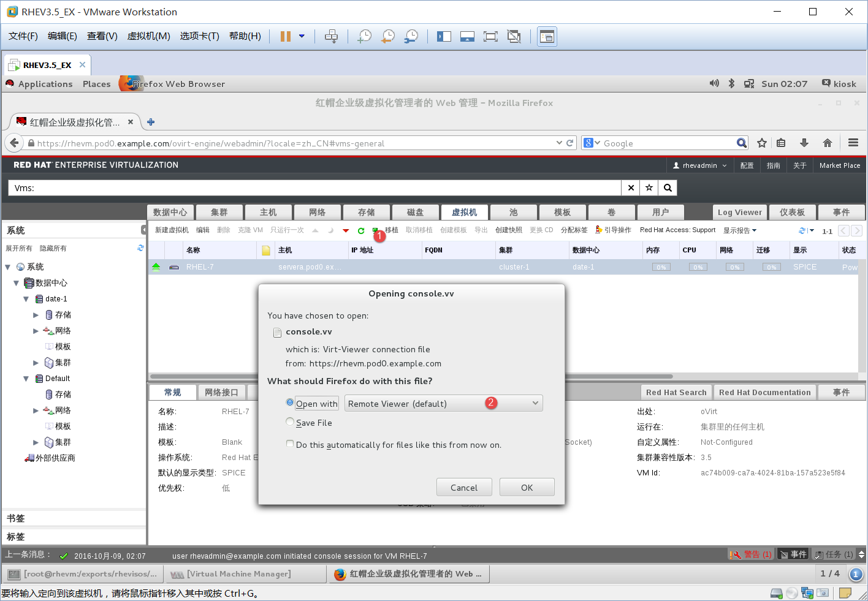Reload the page in Firefox
This screenshot has height=601, width=868.
pyautogui.click(x=569, y=143)
